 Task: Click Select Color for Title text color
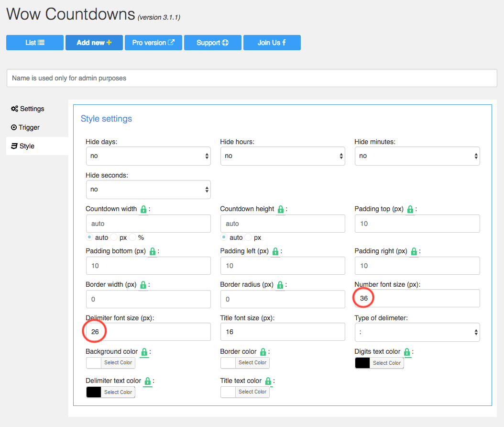pos(252,392)
